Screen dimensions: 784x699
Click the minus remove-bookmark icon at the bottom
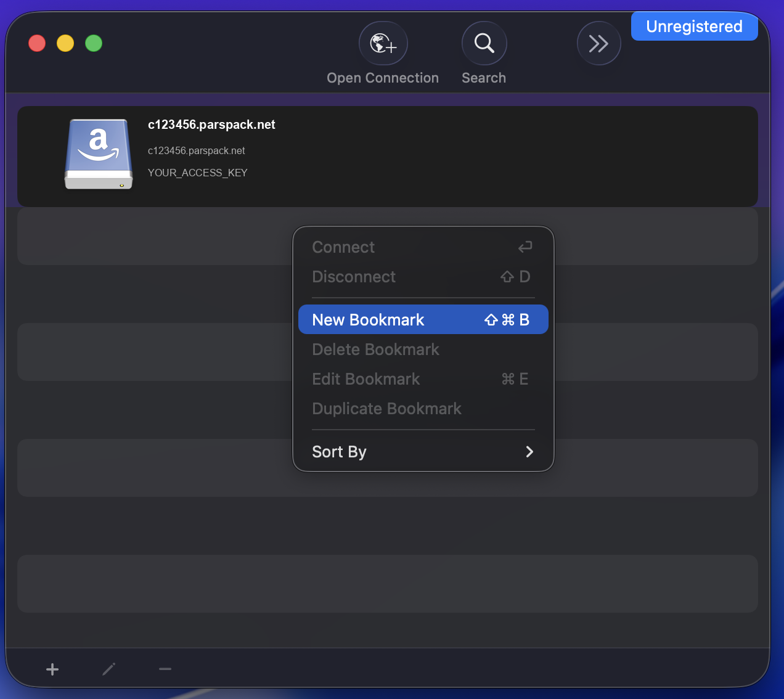(165, 669)
